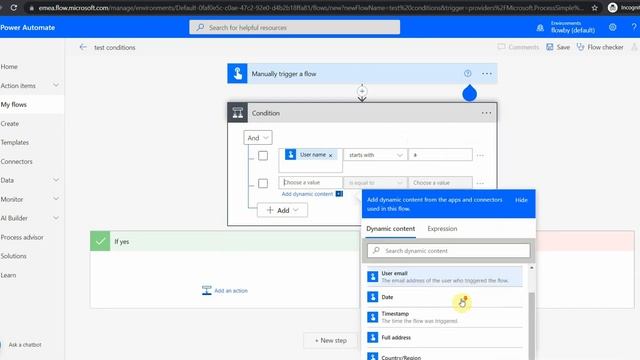The height and width of the screenshot is (360, 640).
Task: Open the starts with operator dropdown
Action: point(375,155)
